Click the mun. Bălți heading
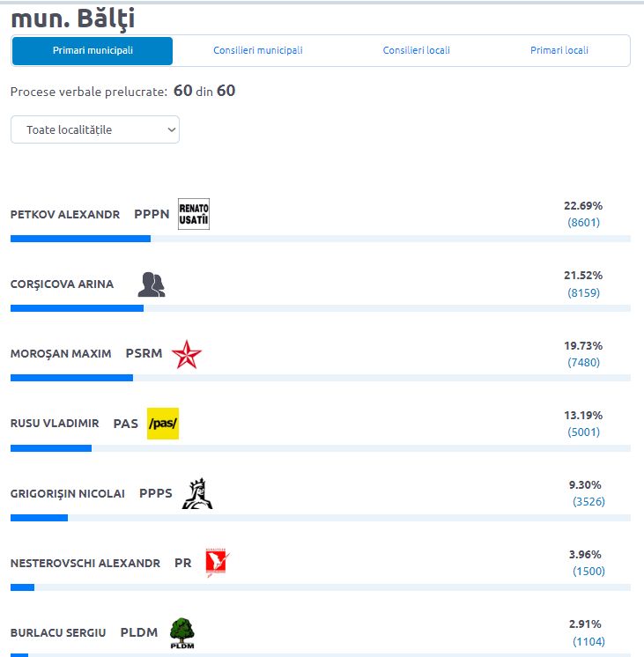 coord(73,18)
